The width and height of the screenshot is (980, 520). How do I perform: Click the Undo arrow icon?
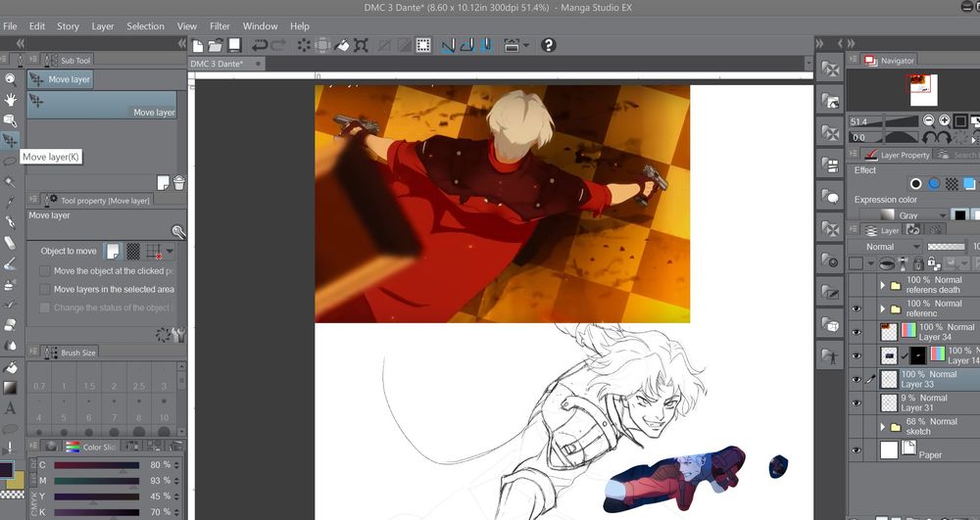260,45
